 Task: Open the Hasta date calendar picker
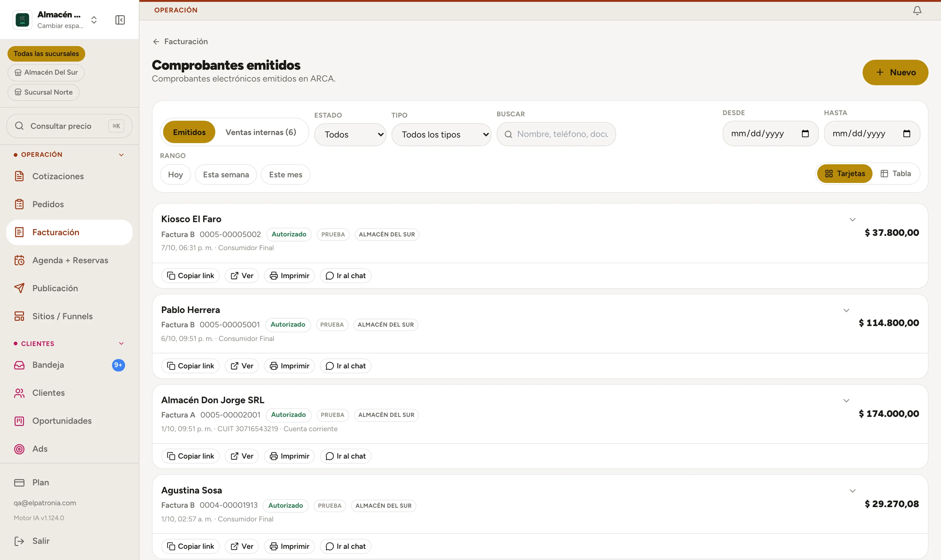click(906, 133)
